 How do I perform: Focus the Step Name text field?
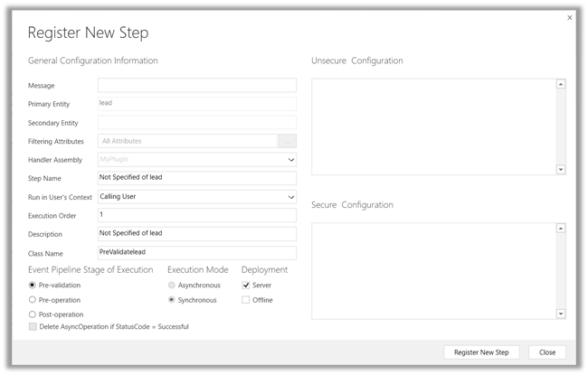[x=196, y=178]
